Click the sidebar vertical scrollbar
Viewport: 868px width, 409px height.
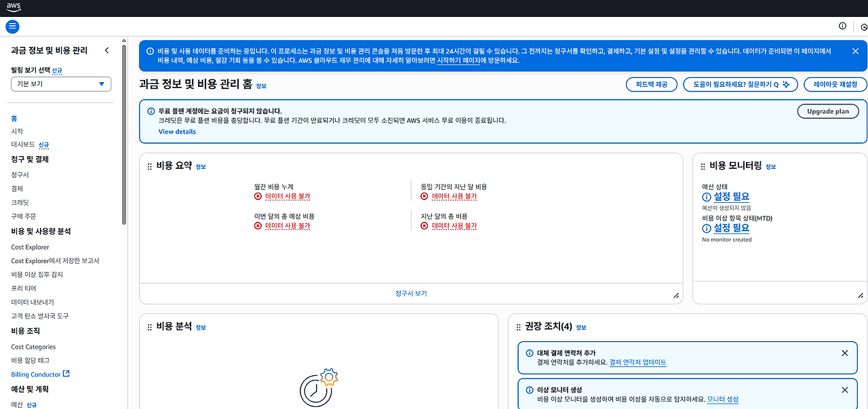pyautogui.click(x=123, y=136)
